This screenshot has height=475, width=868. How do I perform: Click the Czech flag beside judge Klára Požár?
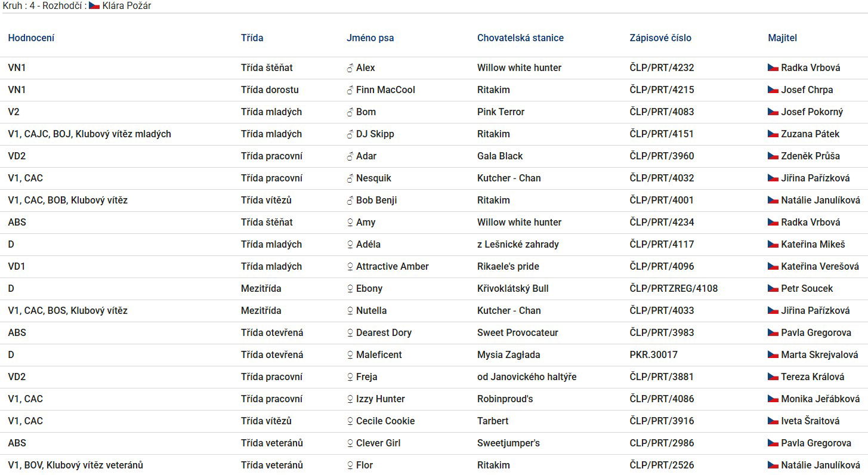point(94,6)
